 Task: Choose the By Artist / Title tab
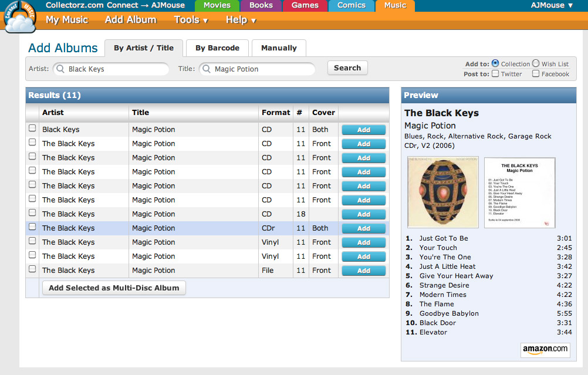point(144,48)
